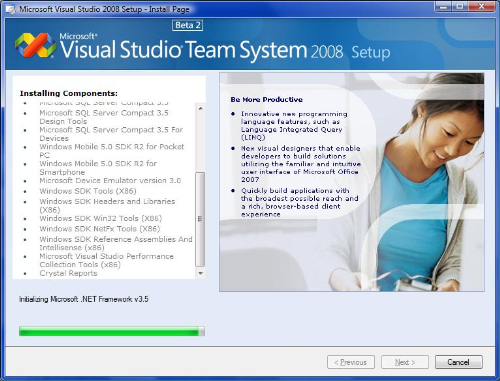The image size is (500, 381).
Task: Click the disabled Previous button
Action: (x=351, y=362)
